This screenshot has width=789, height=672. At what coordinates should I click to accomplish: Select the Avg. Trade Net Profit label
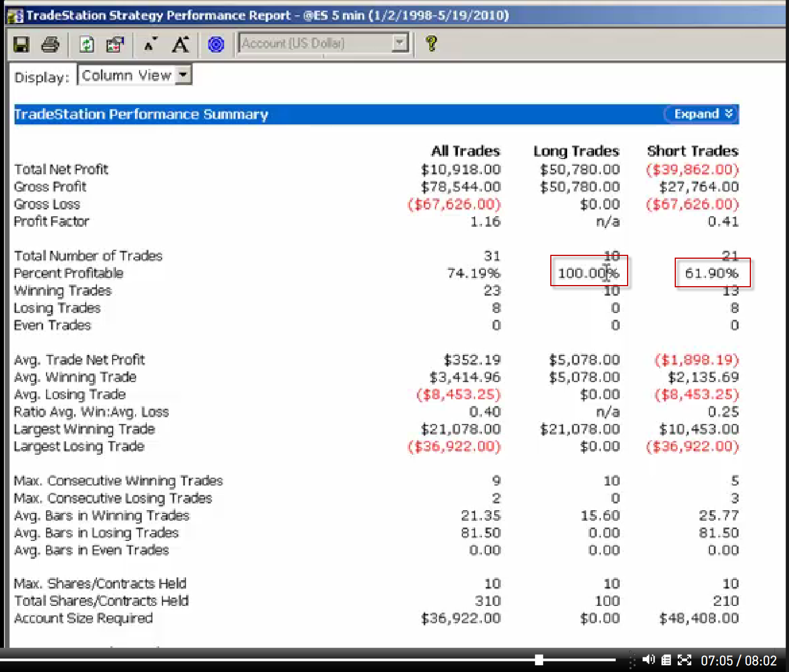pyautogui.click(x=79, y=360)
